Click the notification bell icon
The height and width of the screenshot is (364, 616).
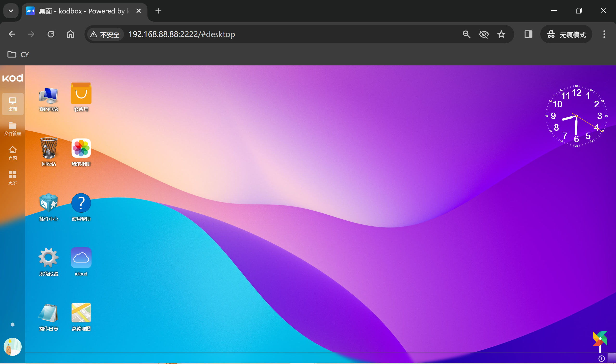pyautogui.click(x=13, y=325)
